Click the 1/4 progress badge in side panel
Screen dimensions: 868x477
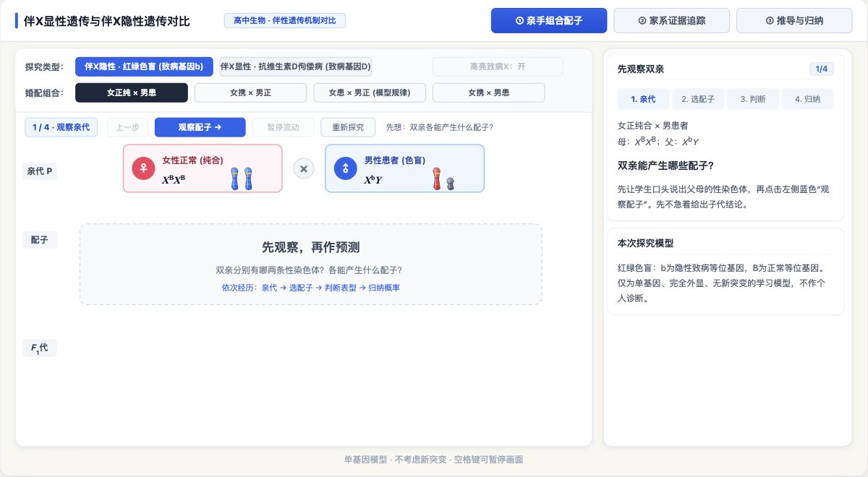[x=821, y=69]
